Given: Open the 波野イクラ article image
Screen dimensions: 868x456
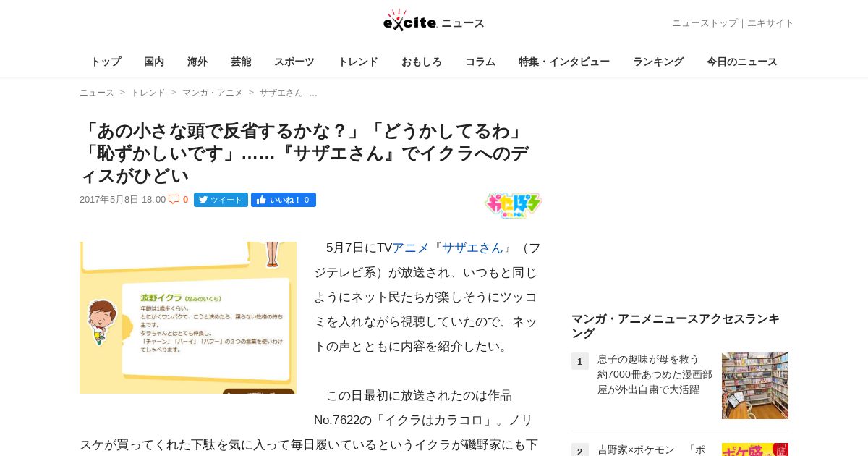Looking at the screenshot, I should pos(188,318).
